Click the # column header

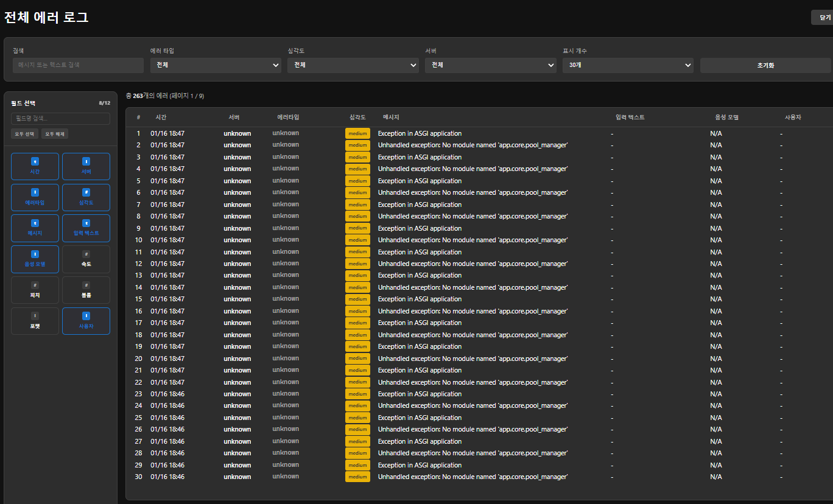point(138,117)
